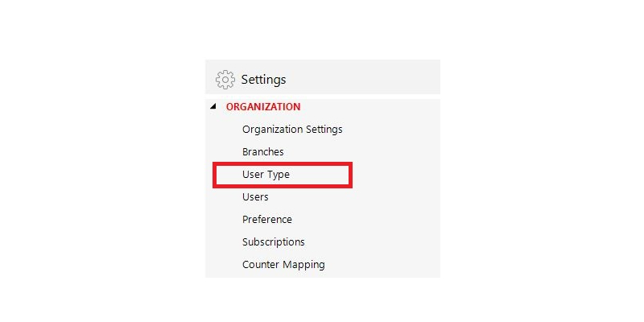
Task: Pick the entry directly above Counter Mapping
Action: (274, 242)
